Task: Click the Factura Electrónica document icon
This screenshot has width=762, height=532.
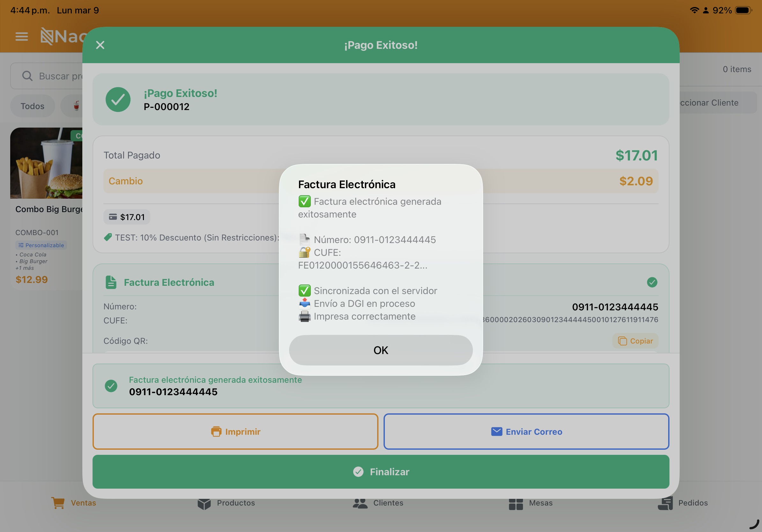Action: [x=111, y=282]
